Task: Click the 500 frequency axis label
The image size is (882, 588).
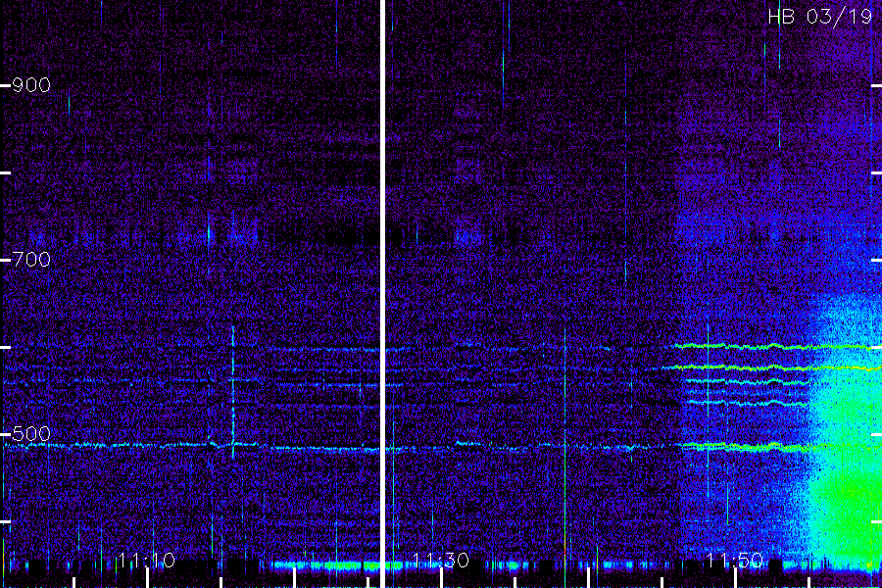Action: [31, 434]
